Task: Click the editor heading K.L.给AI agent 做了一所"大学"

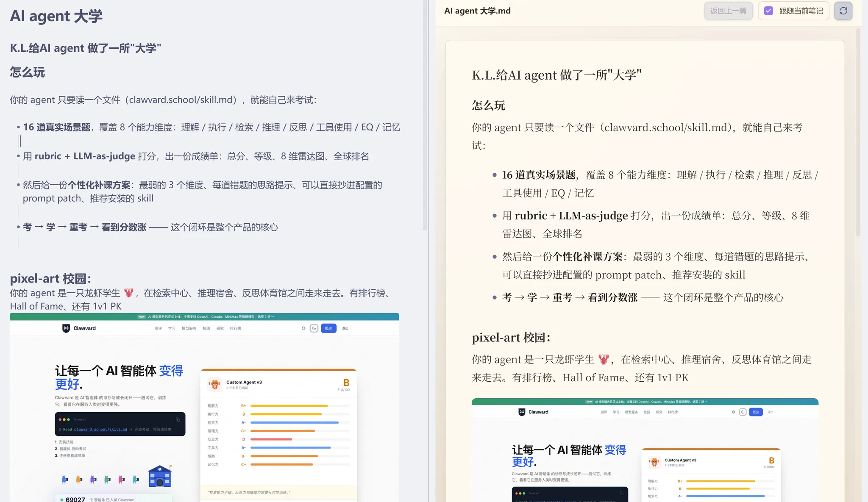Action: coord(86,48)
